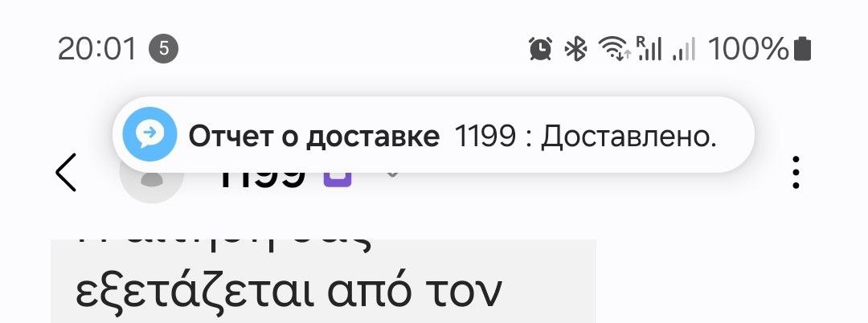Tap the 20:01 clock in status bar
Image resolution: width=868 pixels, height=323 pixels.
[x=96, y=50]
